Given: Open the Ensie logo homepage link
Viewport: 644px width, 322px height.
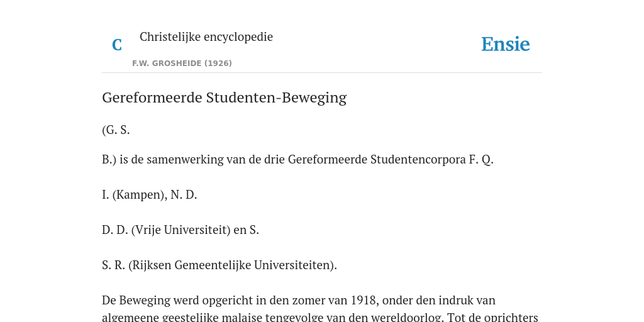Looking at the screenshot, I should click(506, 44).
